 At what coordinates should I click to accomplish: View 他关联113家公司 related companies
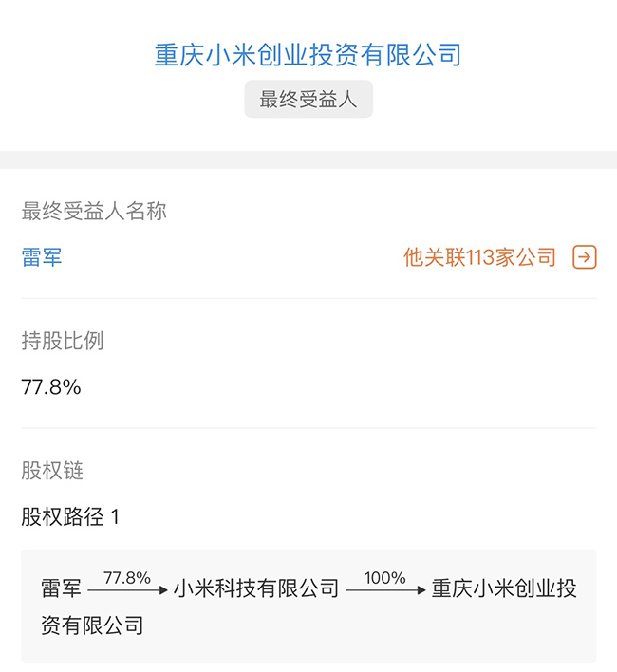(479, 257)
